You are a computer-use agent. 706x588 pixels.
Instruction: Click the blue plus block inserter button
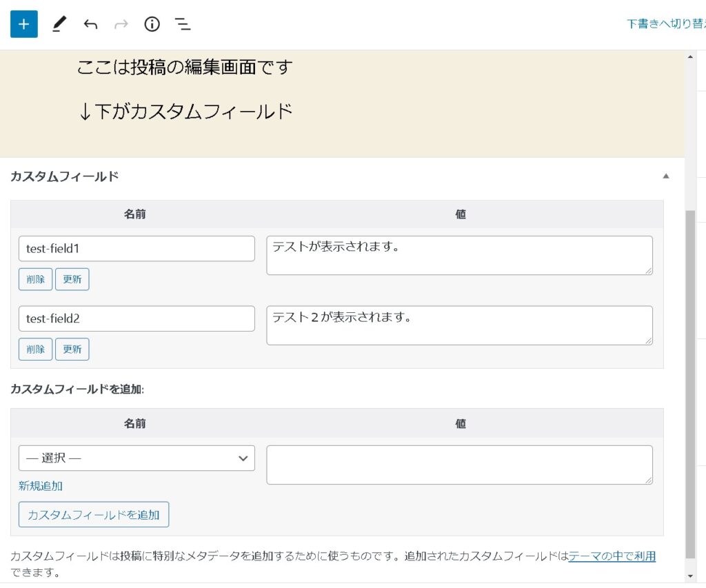(24, 24)
